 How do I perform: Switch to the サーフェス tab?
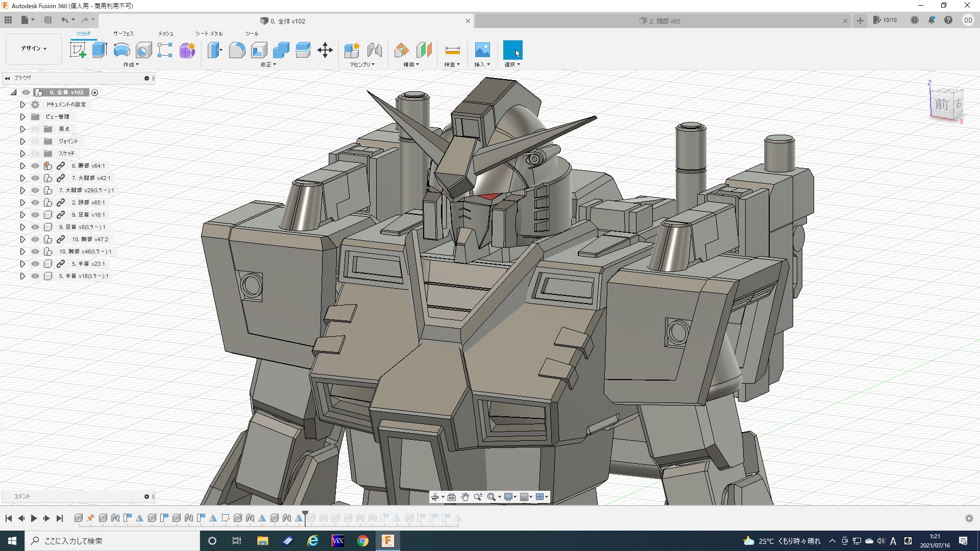[124, 34]
